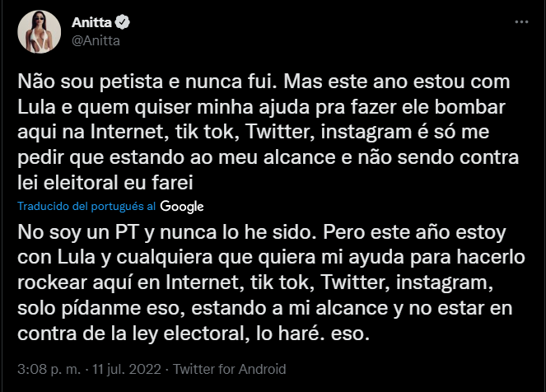Click the 'Traducido del portugués al' label
This screenshot has width=546, height=392.
tap(86, 206)
